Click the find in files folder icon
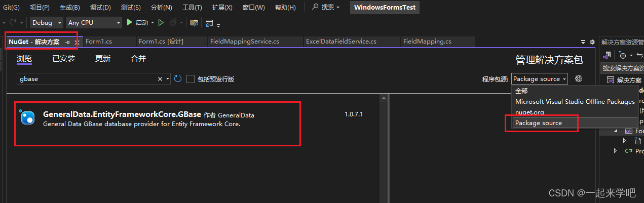Viewport: 644px width, 203px height. tap(194, 22)
